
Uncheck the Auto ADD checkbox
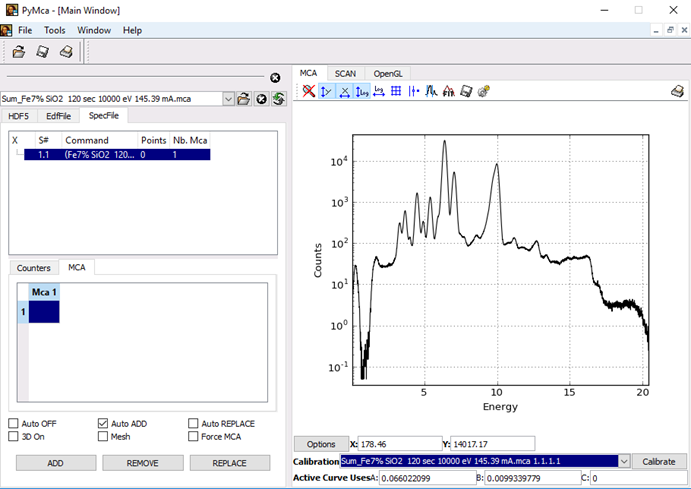click(103, 423)
